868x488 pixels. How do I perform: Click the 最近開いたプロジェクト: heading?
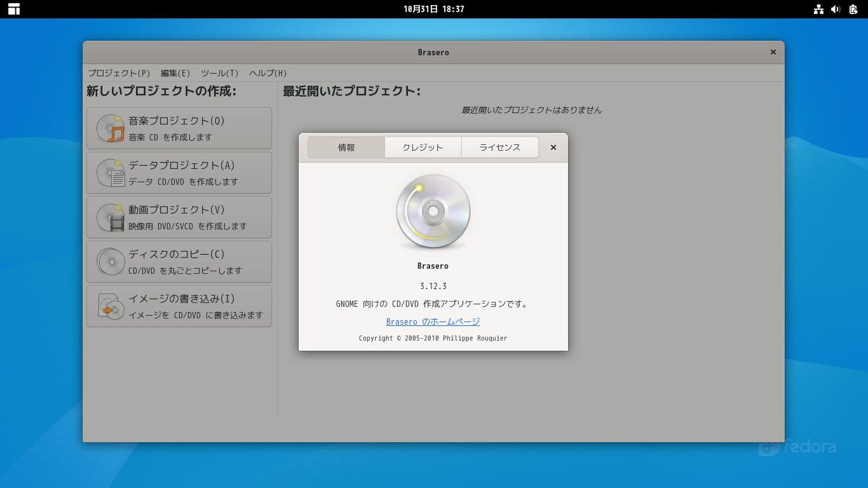pos(352,91)
